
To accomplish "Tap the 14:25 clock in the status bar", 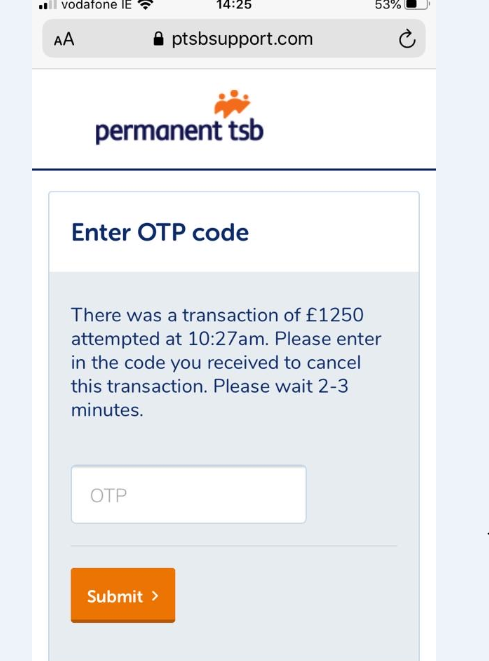I will [234, 5].
